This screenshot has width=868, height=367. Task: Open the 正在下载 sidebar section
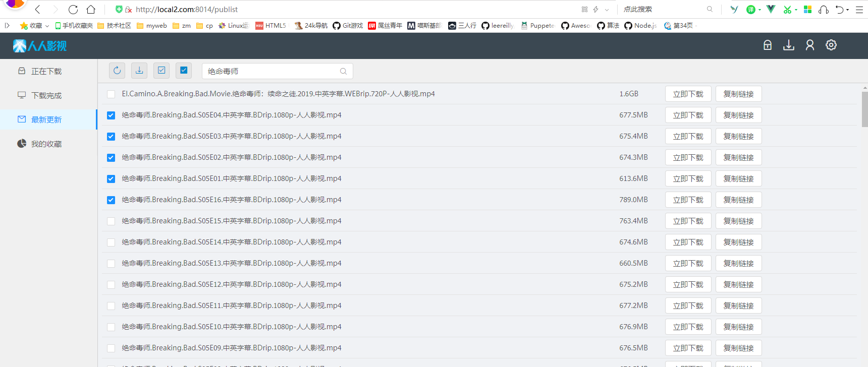coord(48,71)
